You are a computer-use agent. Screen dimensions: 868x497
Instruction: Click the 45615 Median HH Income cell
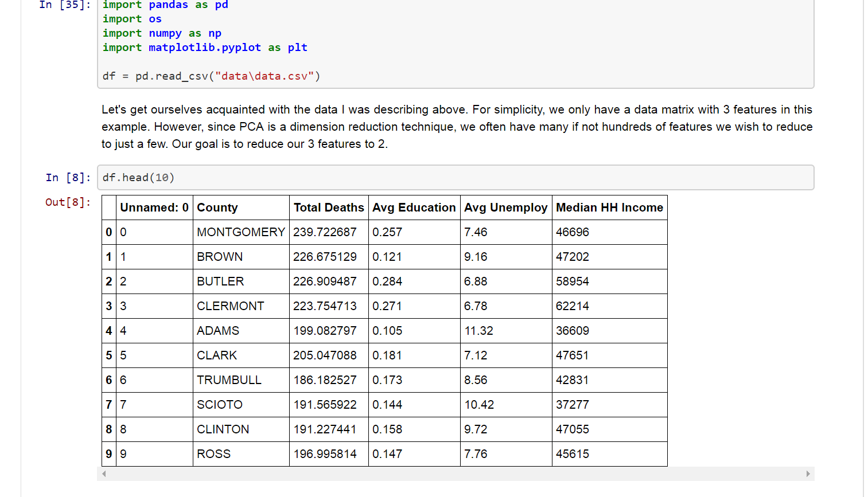point(609,454)
